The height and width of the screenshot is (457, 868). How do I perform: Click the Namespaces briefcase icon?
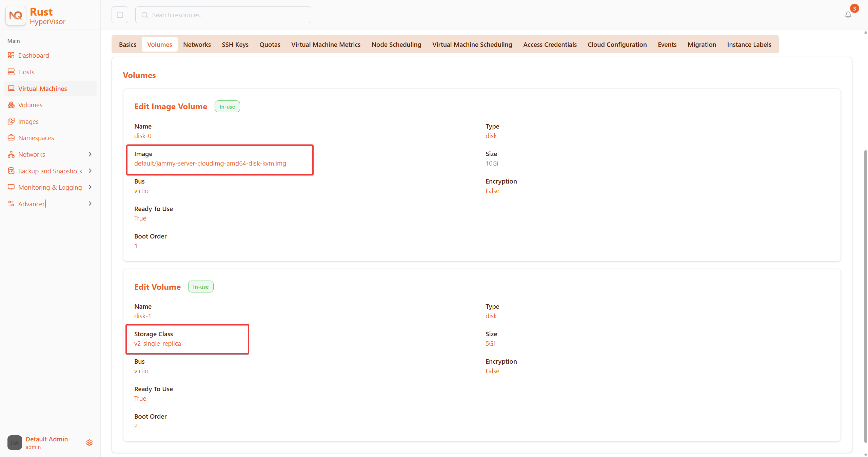tap(11, 138)
